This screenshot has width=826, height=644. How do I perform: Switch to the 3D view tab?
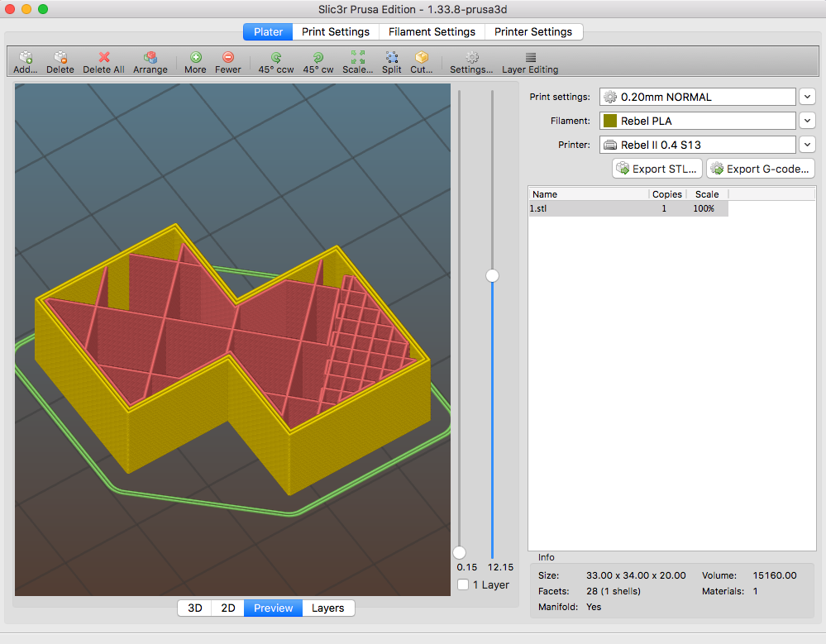coord(195,608)
